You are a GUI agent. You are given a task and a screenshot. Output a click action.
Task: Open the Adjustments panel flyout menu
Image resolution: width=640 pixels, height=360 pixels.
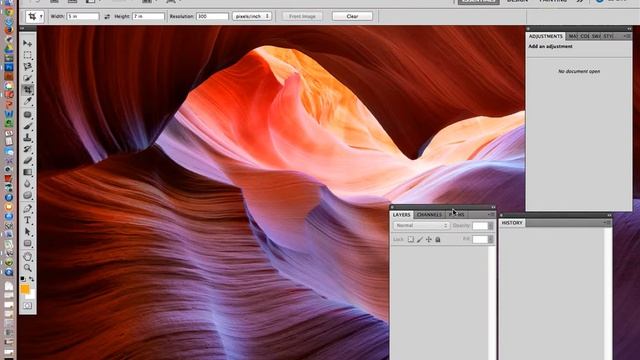627,36
